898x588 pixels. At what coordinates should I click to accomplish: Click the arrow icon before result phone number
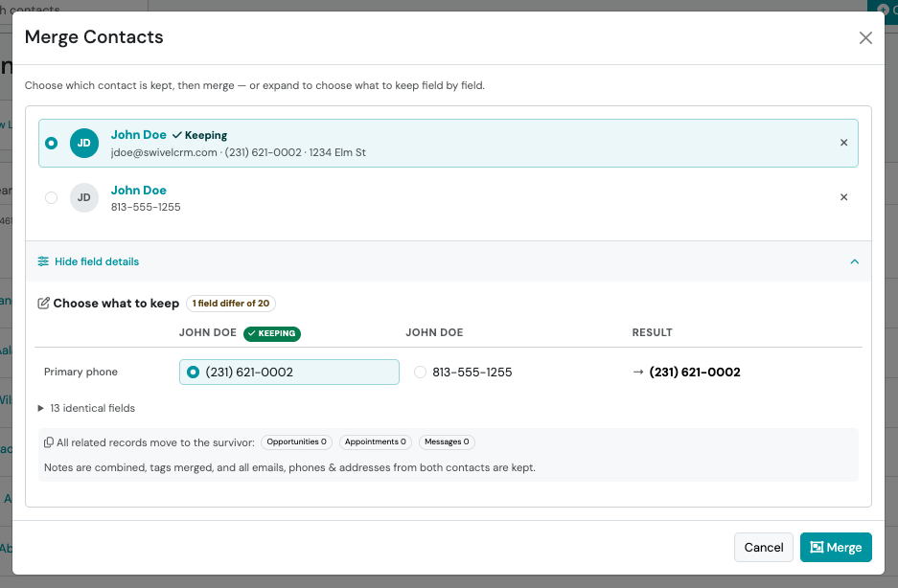(638, 373)
